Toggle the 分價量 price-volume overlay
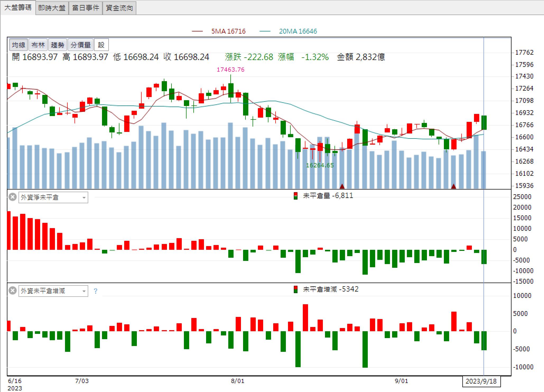 (x=81, y=45)
